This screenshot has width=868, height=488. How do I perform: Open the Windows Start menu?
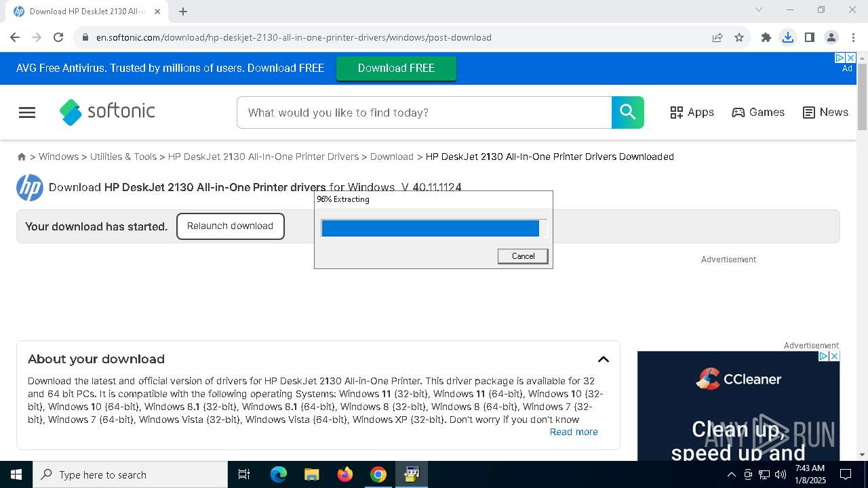tap(16, 474)
